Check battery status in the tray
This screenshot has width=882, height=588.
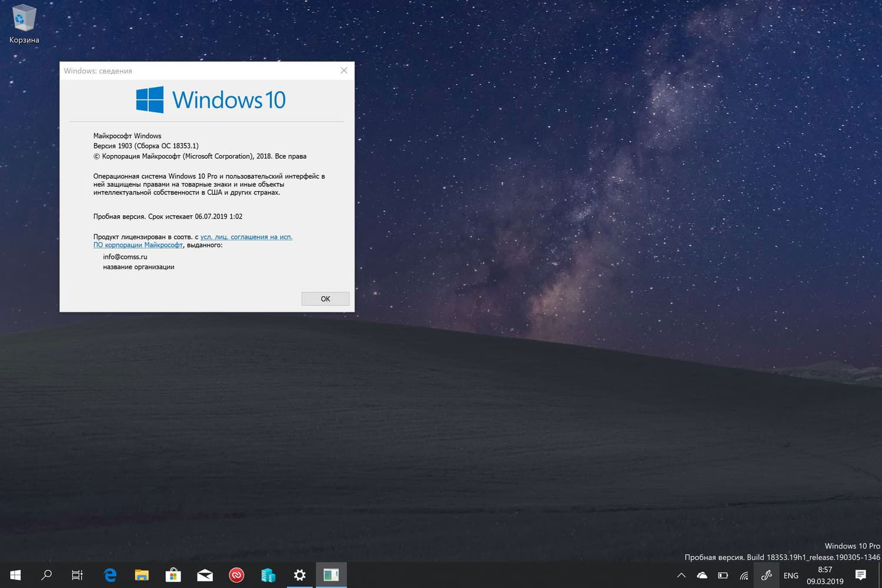723,575
